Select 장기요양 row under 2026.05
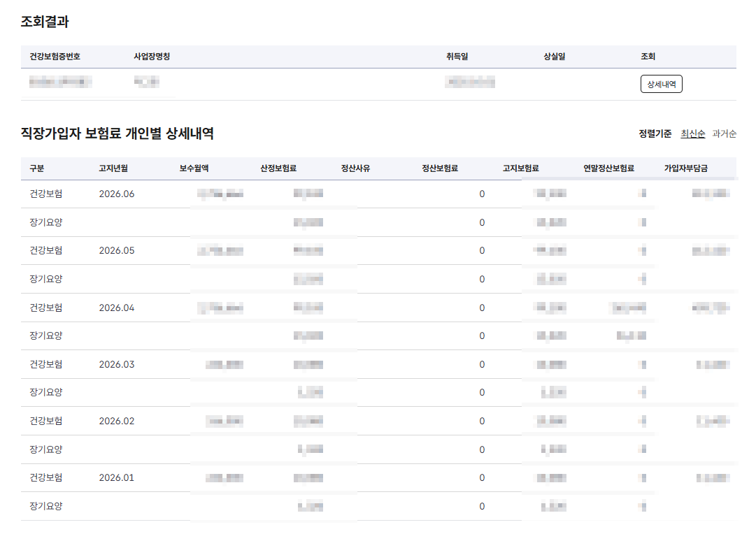 point(45,279)
